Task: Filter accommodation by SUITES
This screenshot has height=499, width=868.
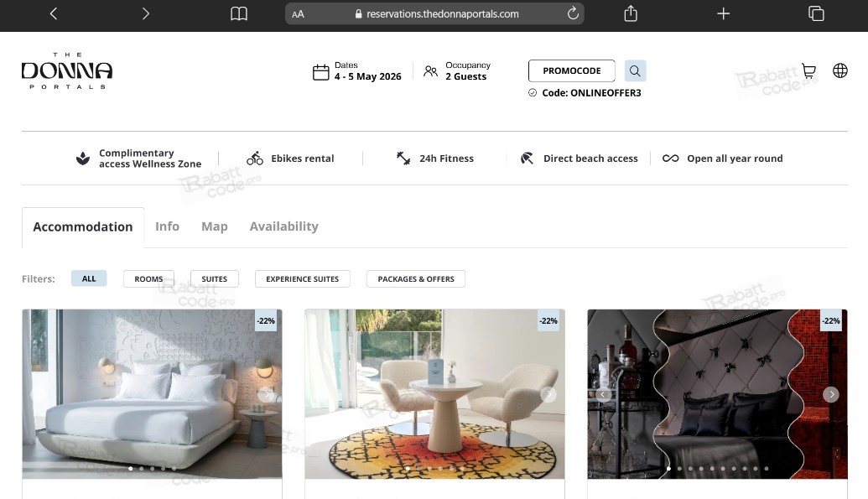Action: click(x=215, y=278)
